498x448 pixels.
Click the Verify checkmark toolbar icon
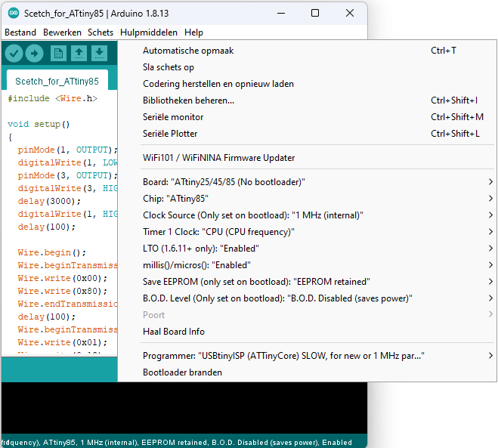14,54
